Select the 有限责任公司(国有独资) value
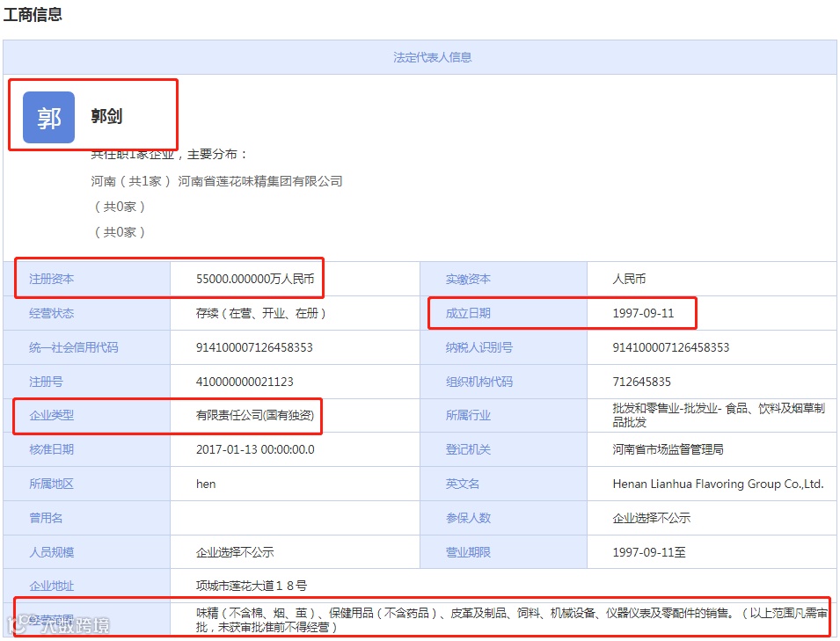The height and width of the screenshot is (641, 840). (x=255, y=415)
